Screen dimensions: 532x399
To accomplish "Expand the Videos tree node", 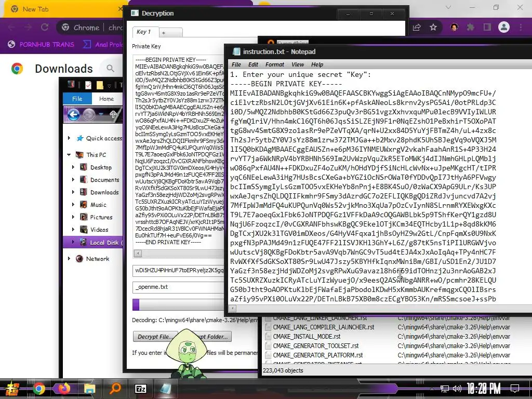I will (x=73, y=229).
